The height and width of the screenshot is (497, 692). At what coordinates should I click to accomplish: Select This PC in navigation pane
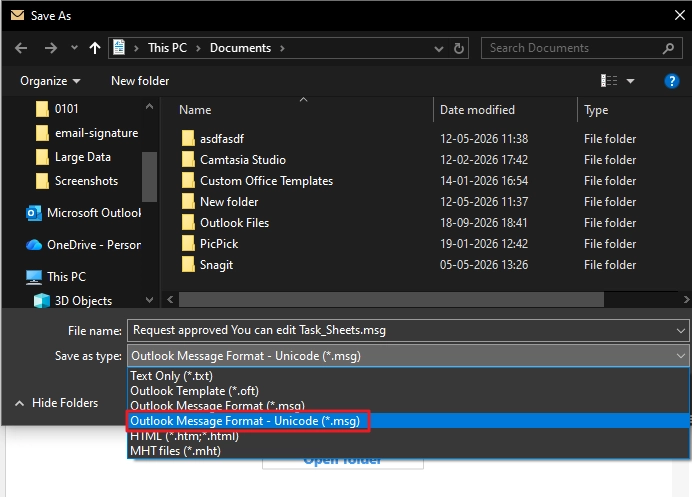[66, 277]
